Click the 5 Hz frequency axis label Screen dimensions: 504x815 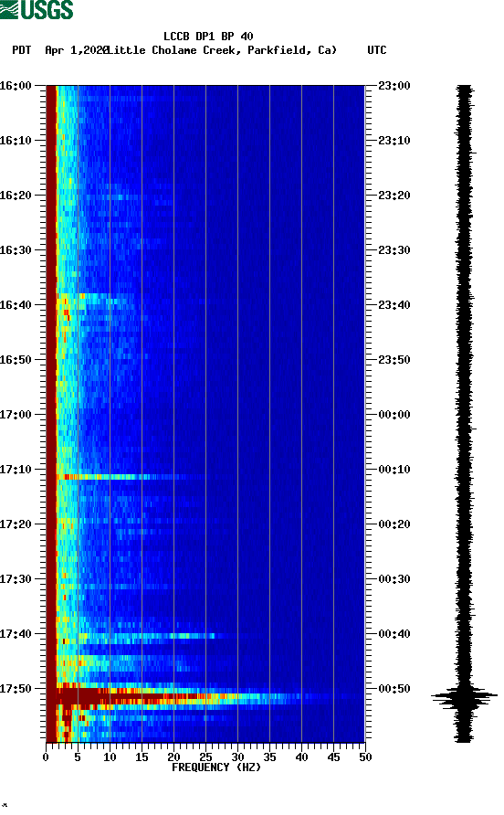click(78, 757)
